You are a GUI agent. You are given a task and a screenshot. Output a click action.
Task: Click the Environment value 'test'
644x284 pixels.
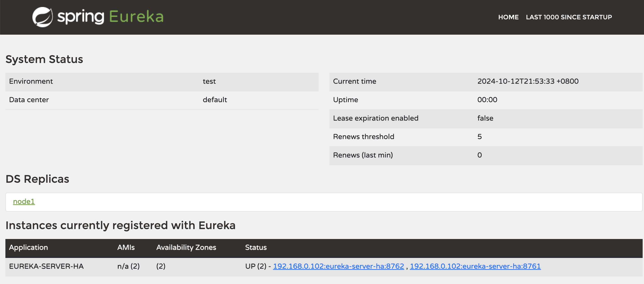point(209,81)
